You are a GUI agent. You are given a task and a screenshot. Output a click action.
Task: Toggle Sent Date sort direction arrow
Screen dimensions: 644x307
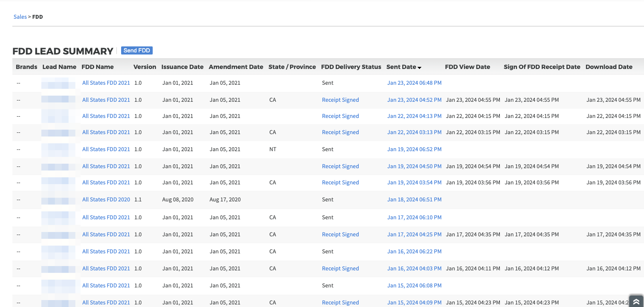(x=420, y=67)
